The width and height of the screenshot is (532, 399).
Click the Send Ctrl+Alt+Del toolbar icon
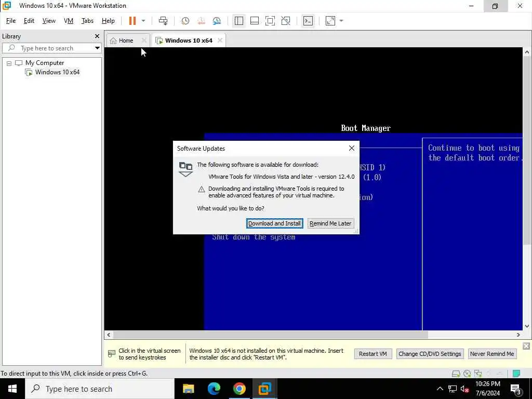163,21
